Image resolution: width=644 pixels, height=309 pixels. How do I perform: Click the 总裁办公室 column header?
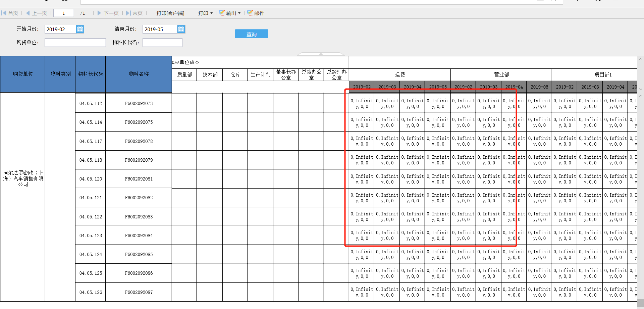click(x=311, y=74)
